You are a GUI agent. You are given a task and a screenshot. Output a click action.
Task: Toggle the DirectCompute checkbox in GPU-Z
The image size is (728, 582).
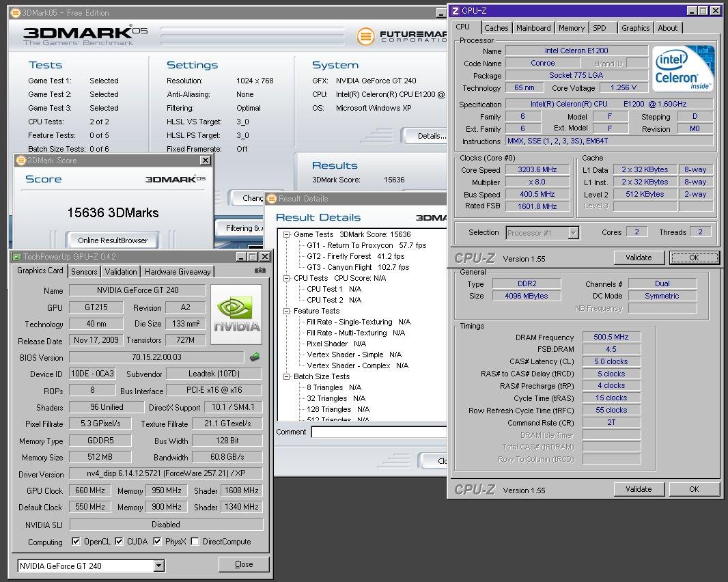pos(195,541)
